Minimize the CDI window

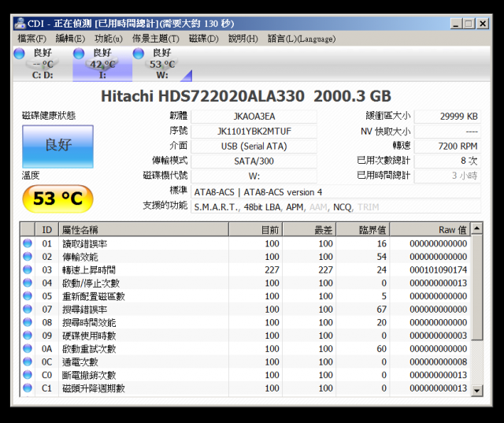click(x=456, y=24)
